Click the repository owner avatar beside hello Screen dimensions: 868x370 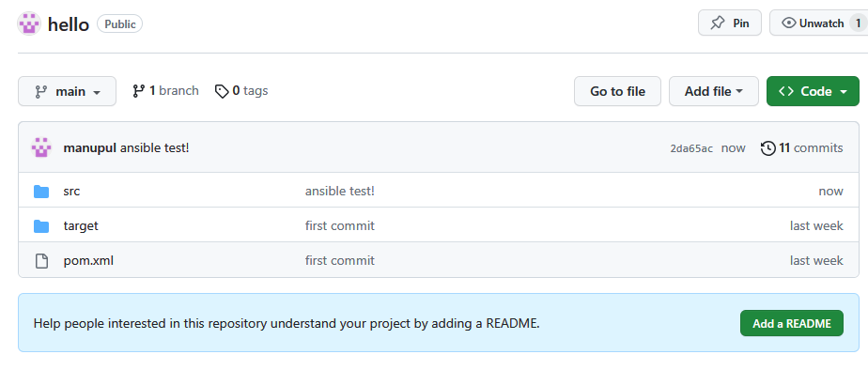(x=29, y=23)
